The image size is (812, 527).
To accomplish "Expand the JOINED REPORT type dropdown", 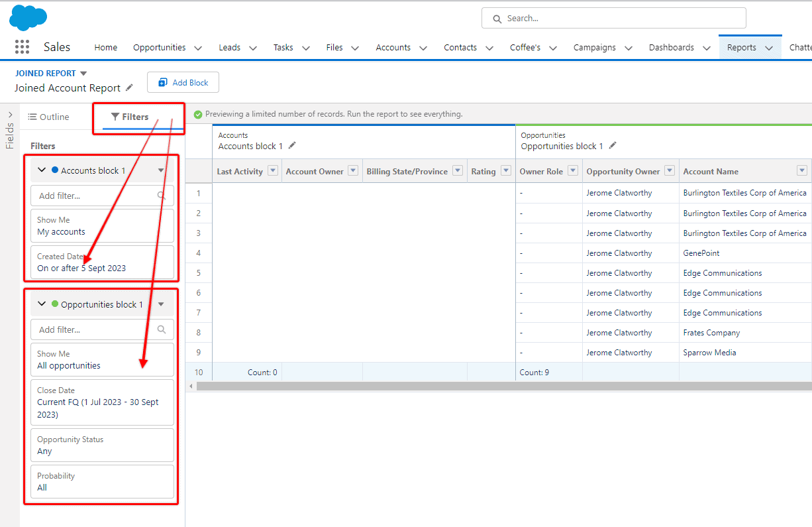I will (82, 73).
